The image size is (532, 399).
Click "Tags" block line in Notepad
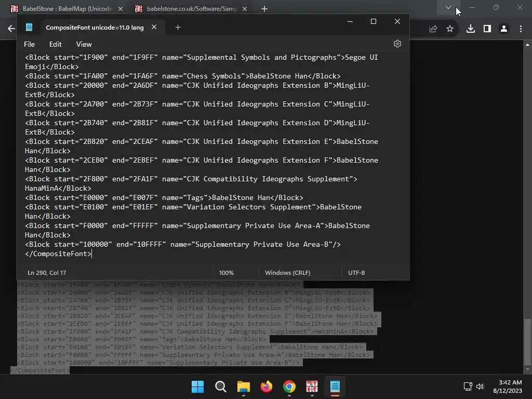tap(164, 197)
